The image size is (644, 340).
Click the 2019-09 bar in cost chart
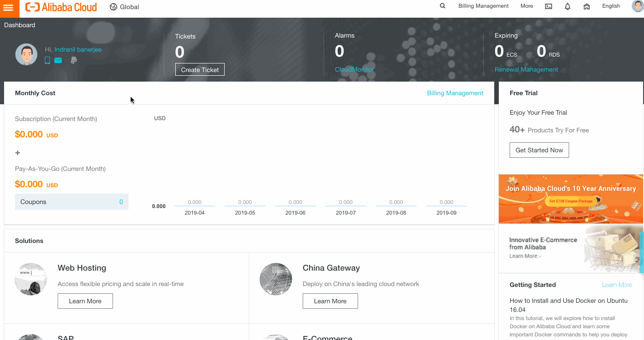447,205
